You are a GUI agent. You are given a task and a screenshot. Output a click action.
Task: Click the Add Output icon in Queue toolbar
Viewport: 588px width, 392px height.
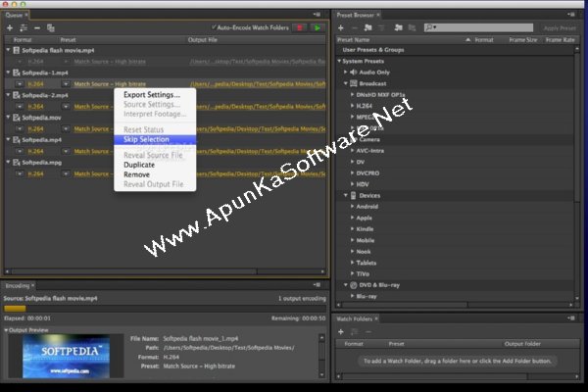24,27
